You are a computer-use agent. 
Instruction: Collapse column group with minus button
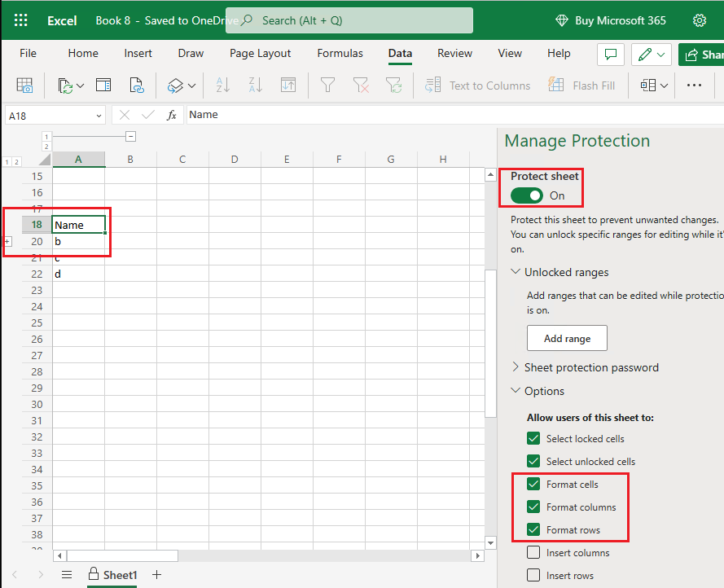(130, 137)
